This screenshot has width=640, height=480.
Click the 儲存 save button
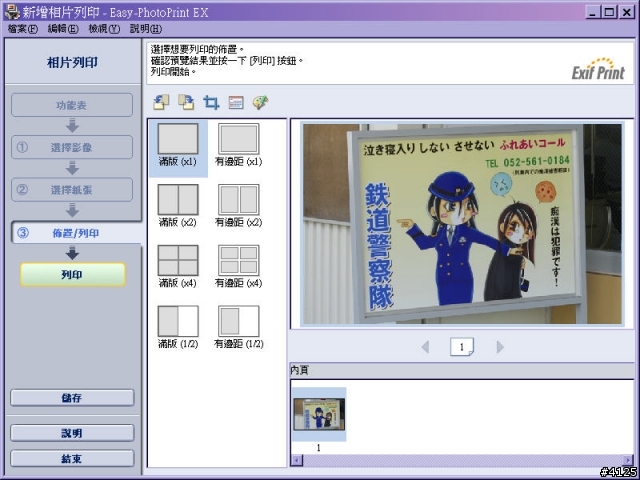point(72,398)
